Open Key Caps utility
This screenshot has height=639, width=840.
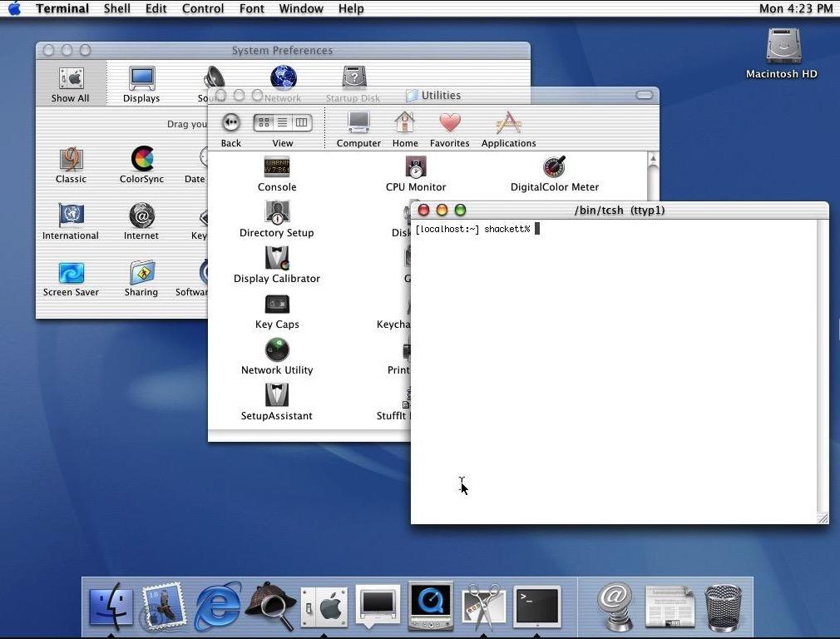(277, 311)
